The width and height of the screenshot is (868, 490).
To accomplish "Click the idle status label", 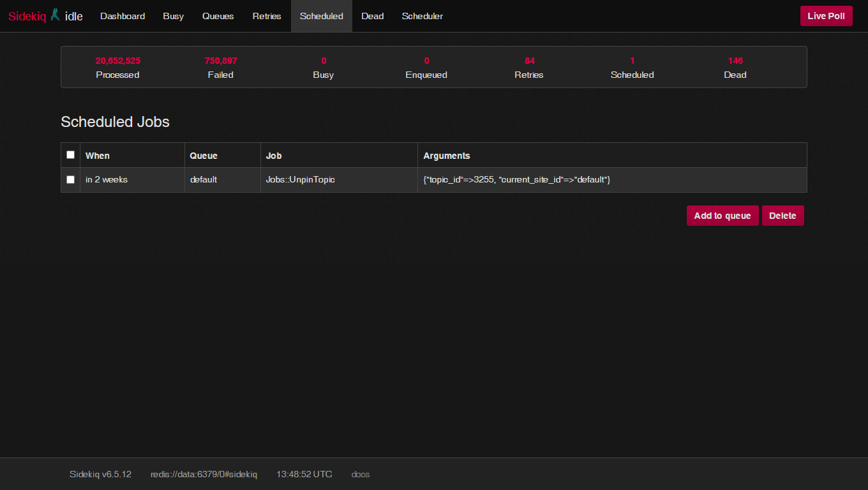I will pos(74,17).
